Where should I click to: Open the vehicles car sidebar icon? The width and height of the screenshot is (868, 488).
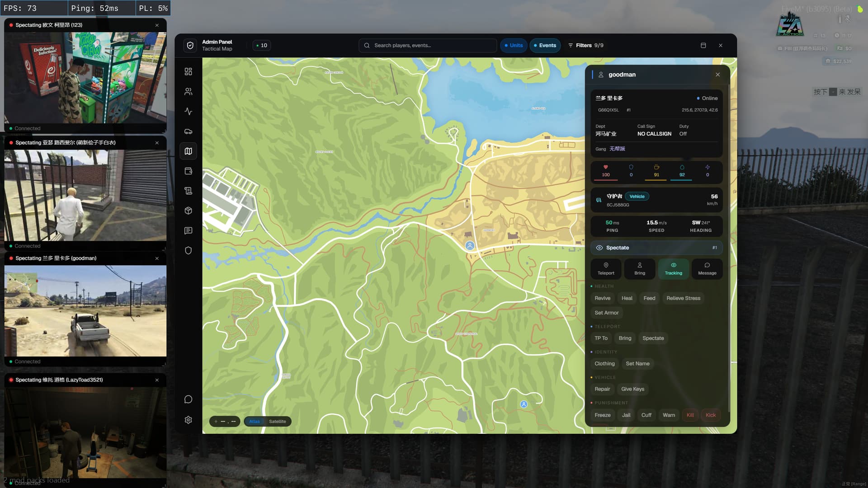(x=188, y=131)
